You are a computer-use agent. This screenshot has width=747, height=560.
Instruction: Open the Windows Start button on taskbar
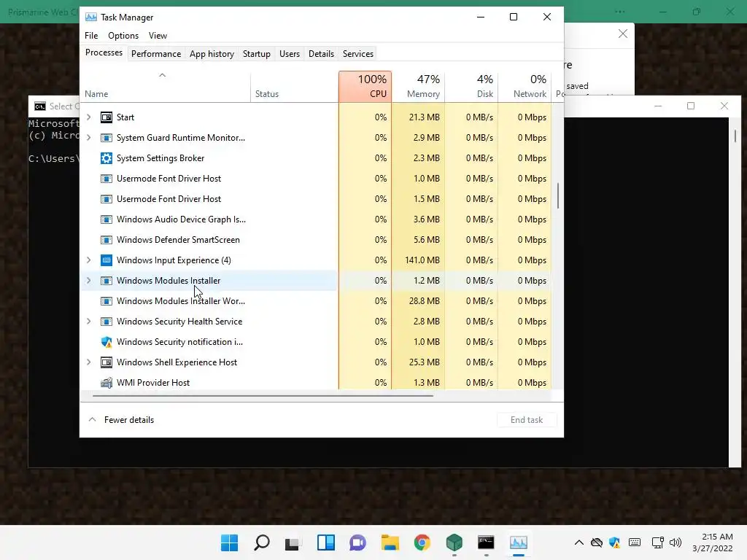pyautogui.click(x=230, y=542)
